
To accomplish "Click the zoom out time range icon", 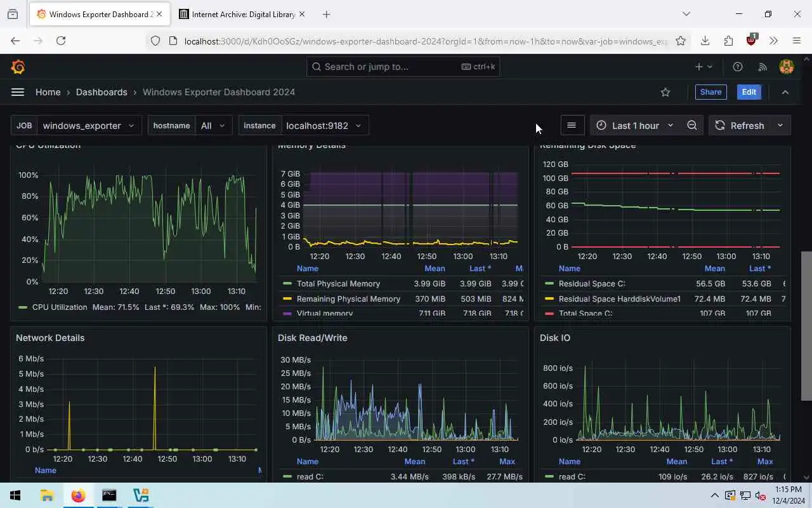I will 692,125.
